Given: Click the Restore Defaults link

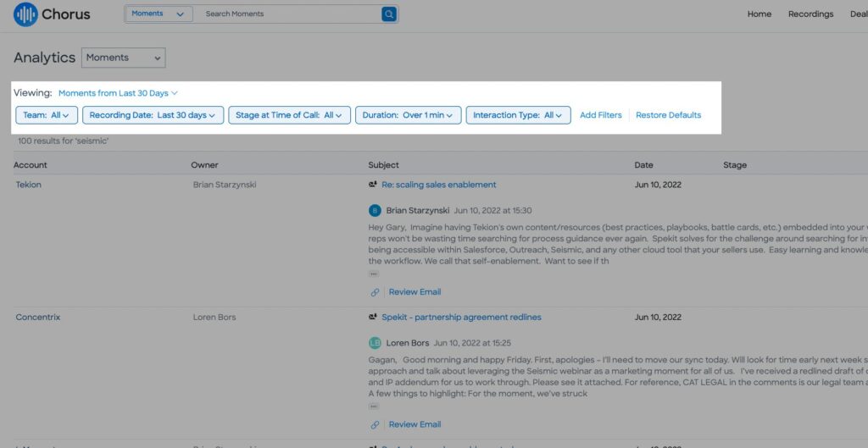Looking at the screenshot, I should click(668, 115).
